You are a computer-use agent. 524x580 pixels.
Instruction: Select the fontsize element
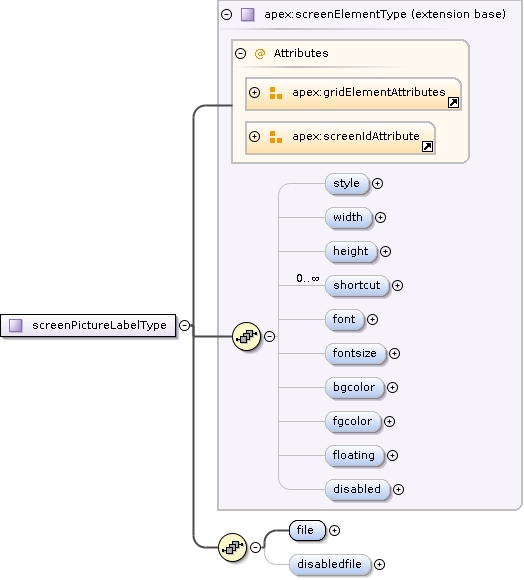356,354
